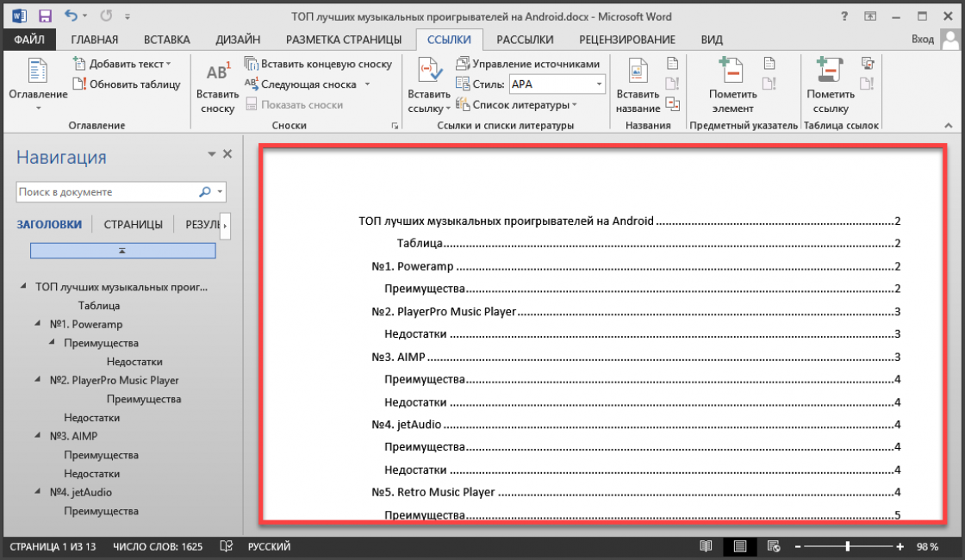Adjust the zoom slider handle
This screenshot has height=560, width=965.
pos(848,546)
